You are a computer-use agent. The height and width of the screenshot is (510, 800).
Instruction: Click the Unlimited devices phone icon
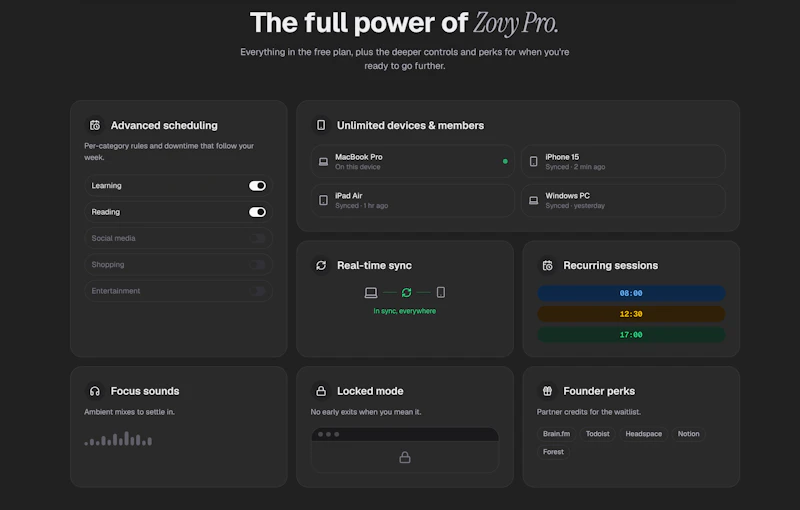[321, 125]
